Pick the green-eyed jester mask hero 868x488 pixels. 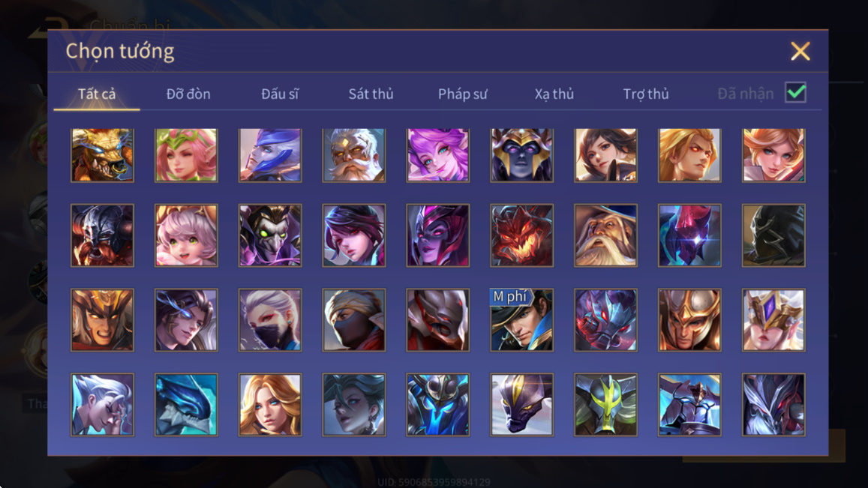pos(270,235)
